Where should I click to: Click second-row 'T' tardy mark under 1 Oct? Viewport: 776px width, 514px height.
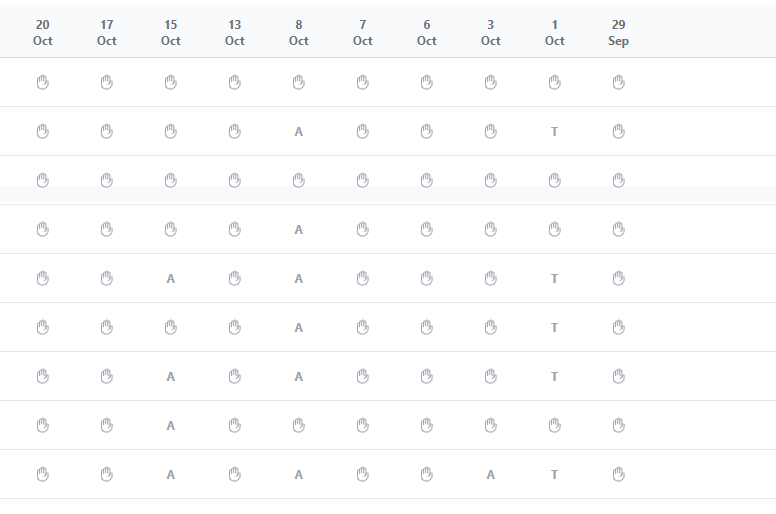(554, 131)
